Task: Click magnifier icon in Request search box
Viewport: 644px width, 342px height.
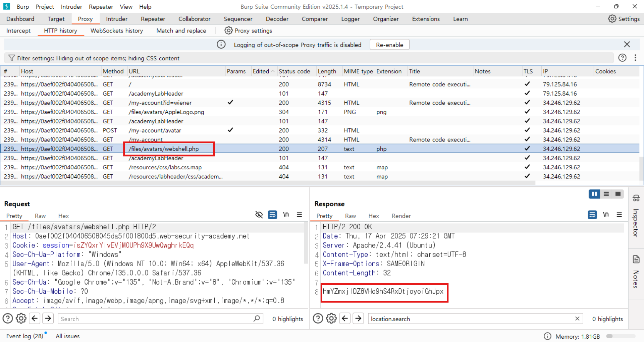Action: 257,318
